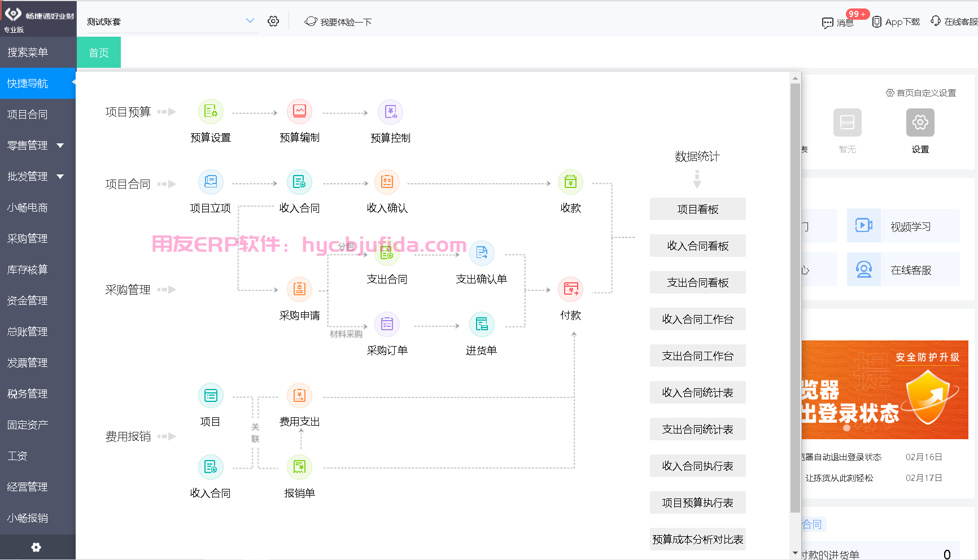Image resolution: width=978 pixels, height=560 pixels.
Task: Open 经营管理 sidebar item
Action: click(38, 487)
